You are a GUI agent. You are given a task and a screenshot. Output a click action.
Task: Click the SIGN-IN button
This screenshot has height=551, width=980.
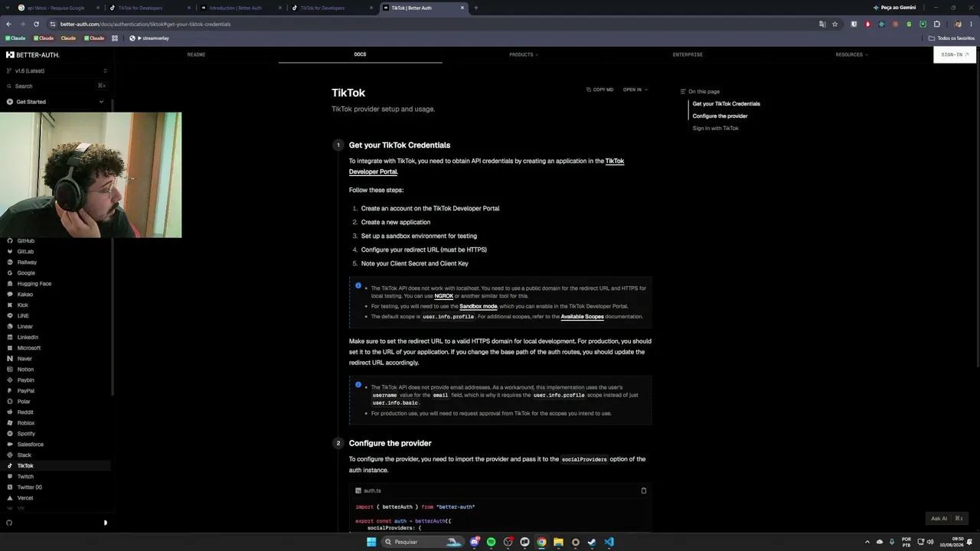pyautogui.click(x=955, y=54)
